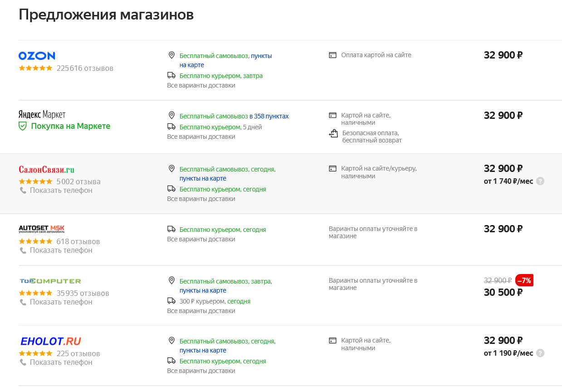Reveal the EHOLOT.RU phone number
This screenshot has width=562, height=392.
pyautogui.click(x=61, y=363)
